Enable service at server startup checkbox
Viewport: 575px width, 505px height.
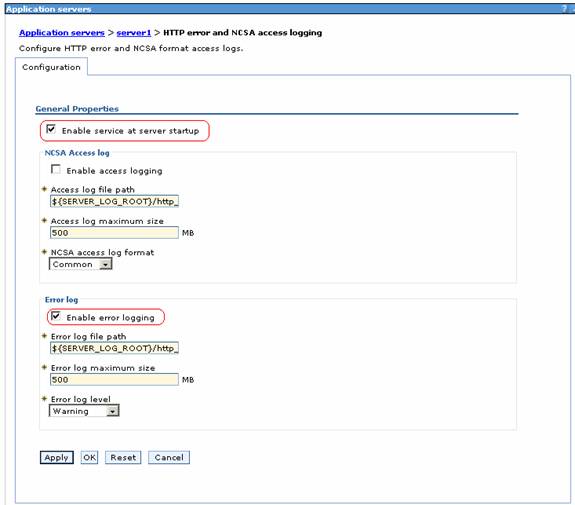(x=51, y=129)
